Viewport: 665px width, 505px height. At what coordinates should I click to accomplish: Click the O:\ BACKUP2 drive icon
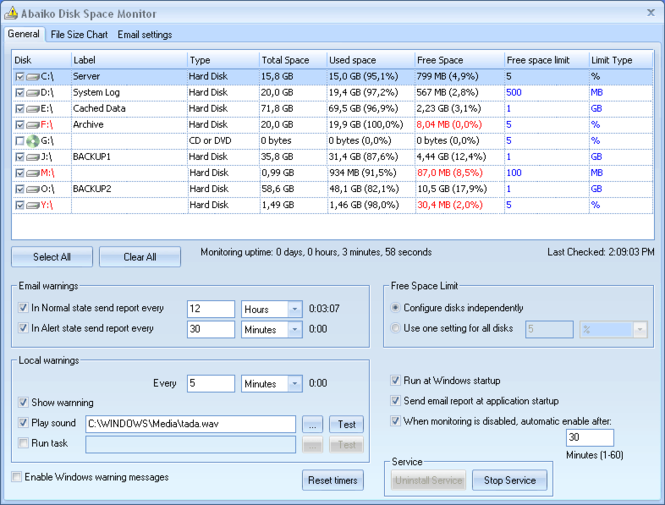pos(33,189)
